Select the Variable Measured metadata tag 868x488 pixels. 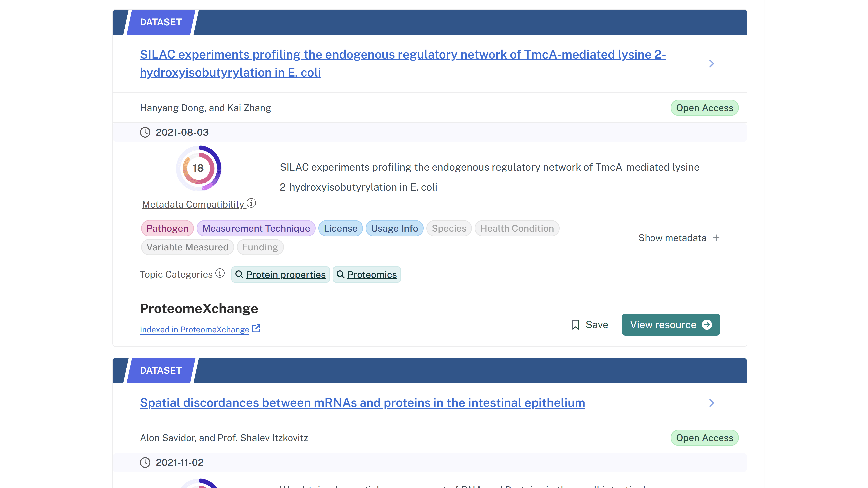(x=187, y=247)
